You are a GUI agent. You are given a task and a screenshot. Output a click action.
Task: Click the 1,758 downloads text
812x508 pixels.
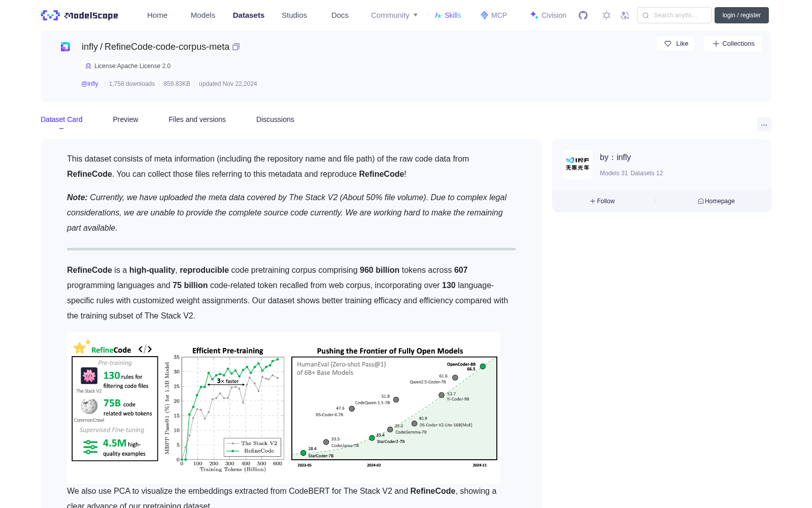132,84
